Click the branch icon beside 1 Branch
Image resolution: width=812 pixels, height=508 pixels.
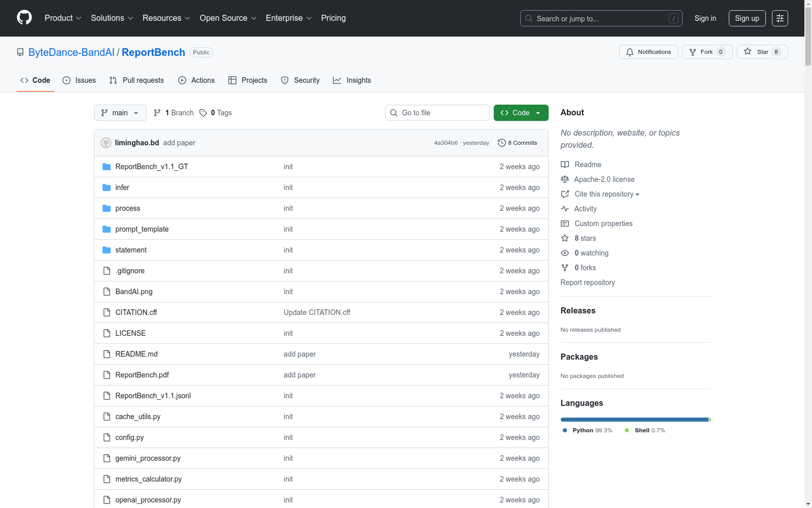[157, 113]
